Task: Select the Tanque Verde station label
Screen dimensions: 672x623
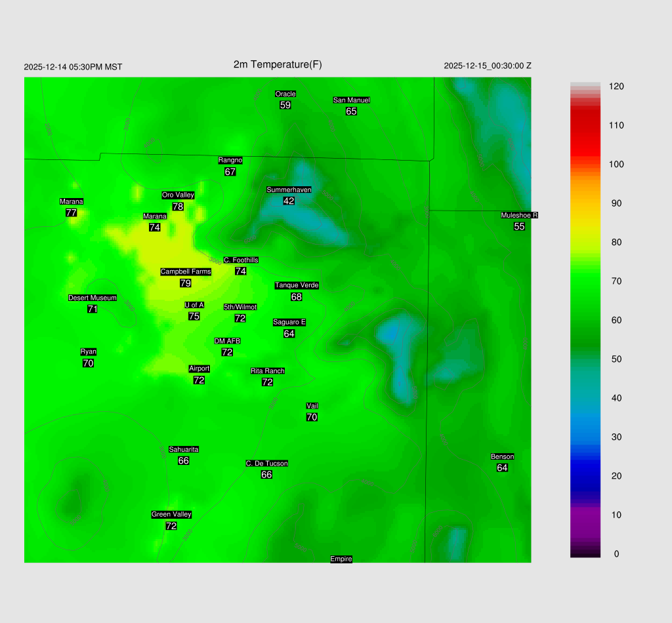Action: point(297,285)
